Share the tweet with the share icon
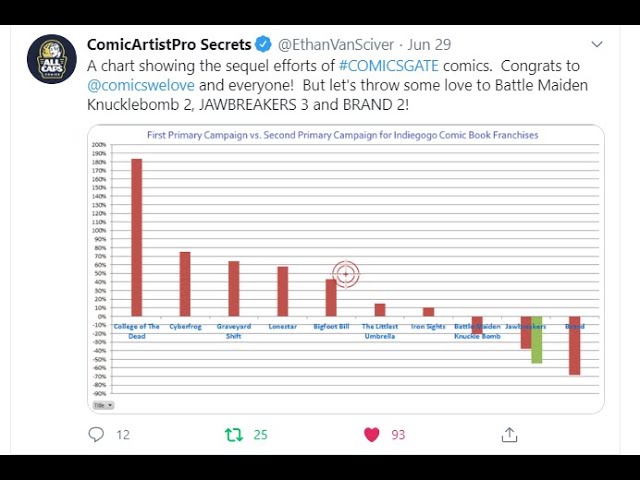Viewport: 640px width, 480px height. (x=509, y=434)
